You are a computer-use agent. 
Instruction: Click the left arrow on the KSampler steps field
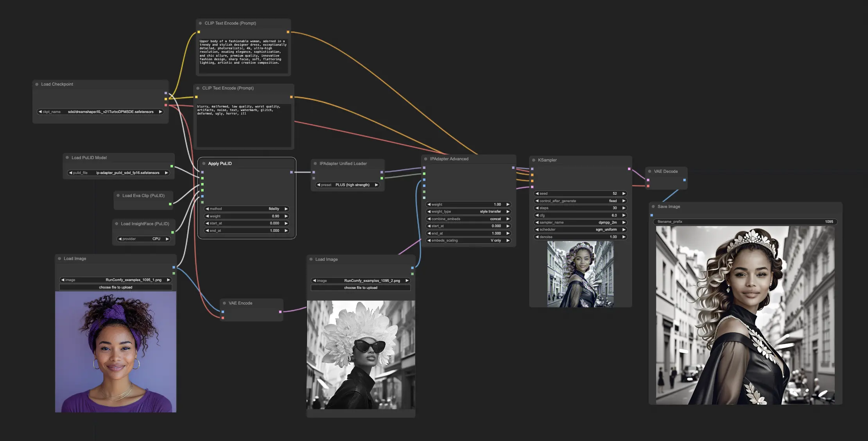pos(537,208)
